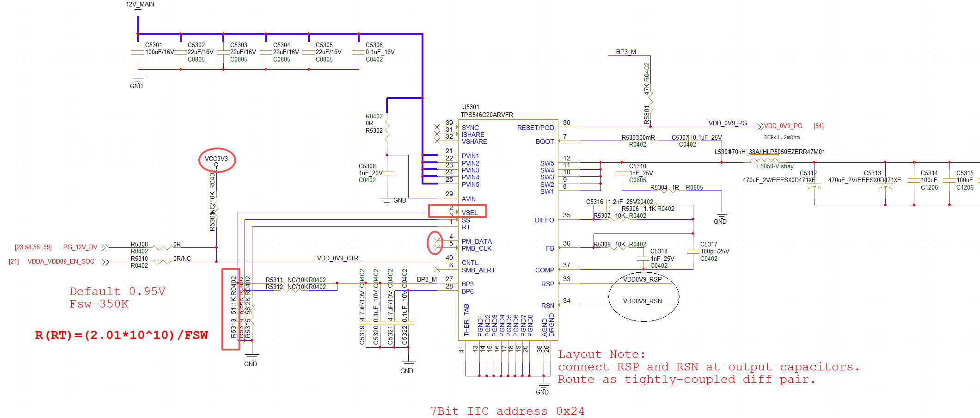
Task: Follow the [54] sheet cross-reference
Action: [x=818, y=126]
